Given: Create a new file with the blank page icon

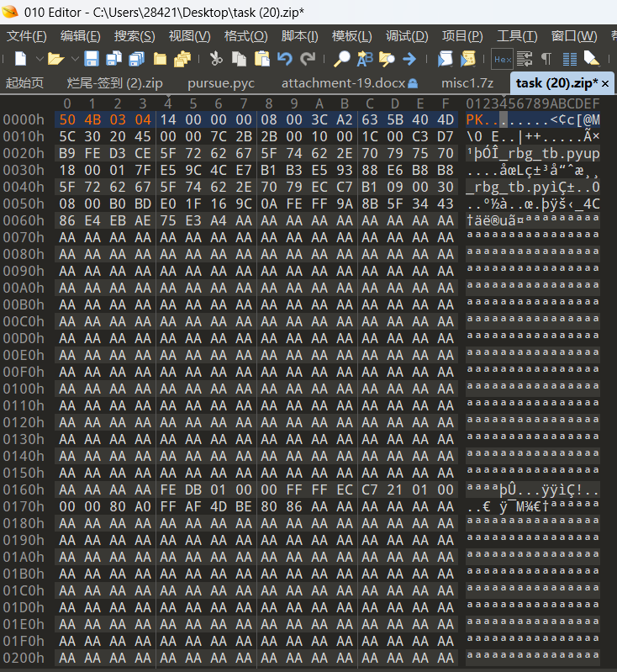Looking at the screenshot, I should click(x=20, y=59).
